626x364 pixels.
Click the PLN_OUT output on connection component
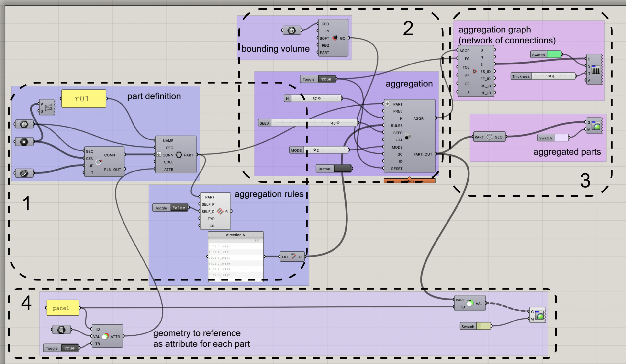click(112, 170)
